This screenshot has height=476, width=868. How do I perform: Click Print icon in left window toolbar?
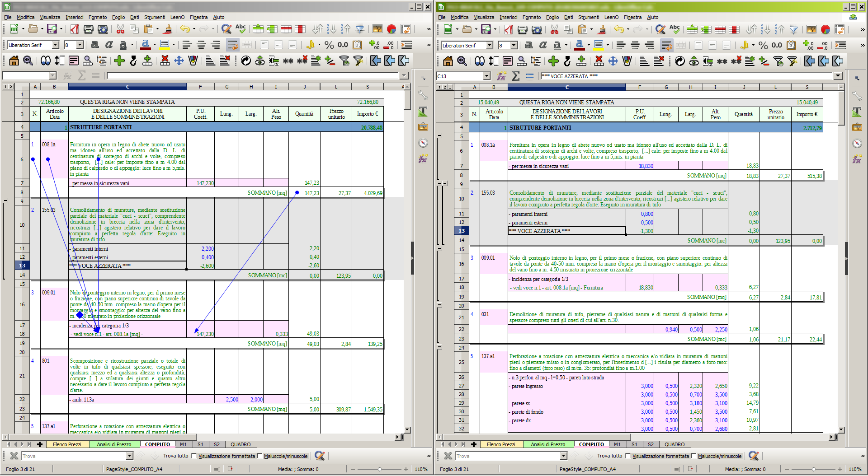[89, 29]
